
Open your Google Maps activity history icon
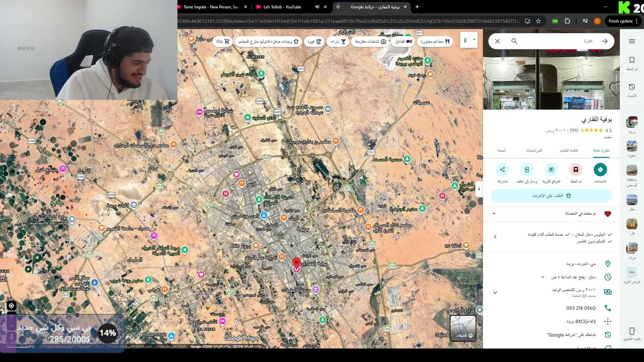[x=608, y=335]
